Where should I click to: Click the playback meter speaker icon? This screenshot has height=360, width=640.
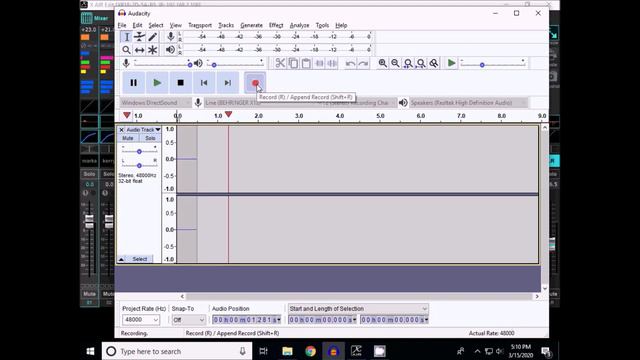click(171, 50)
